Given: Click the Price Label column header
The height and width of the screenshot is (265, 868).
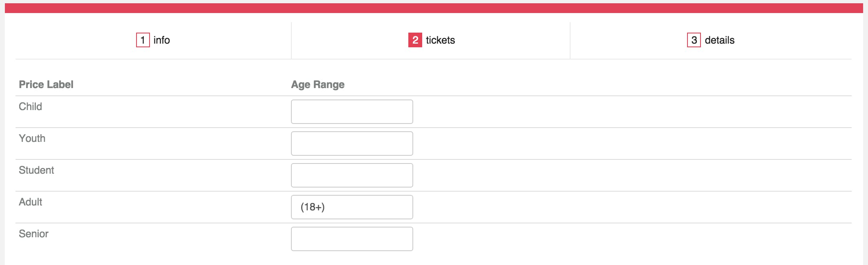Looking at the screenshot, I should coord(46,84).
